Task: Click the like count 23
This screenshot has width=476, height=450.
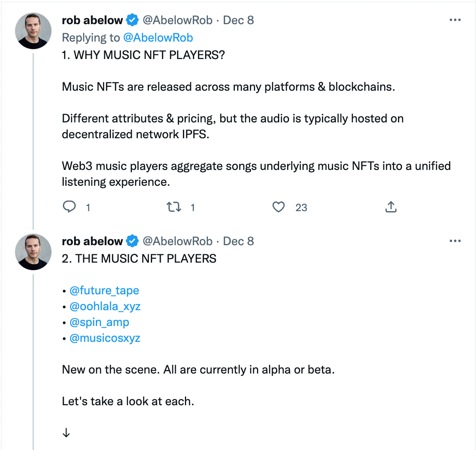Action: click(x=301, y=208)
